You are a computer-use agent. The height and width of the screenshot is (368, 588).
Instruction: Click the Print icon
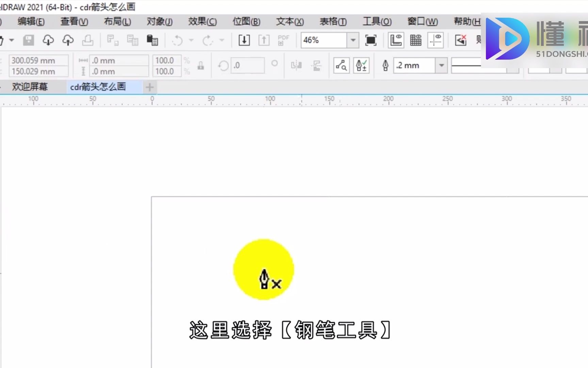tap(88, 40)
